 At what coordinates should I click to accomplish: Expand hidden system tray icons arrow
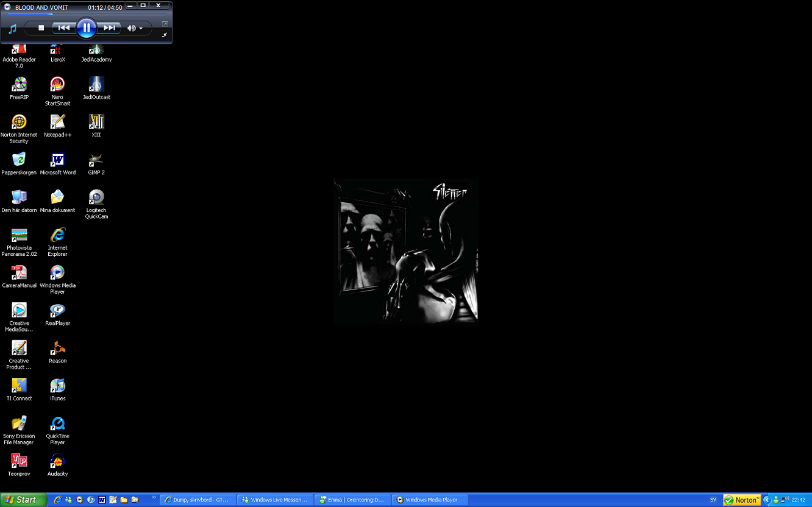[x=767, y=500]
